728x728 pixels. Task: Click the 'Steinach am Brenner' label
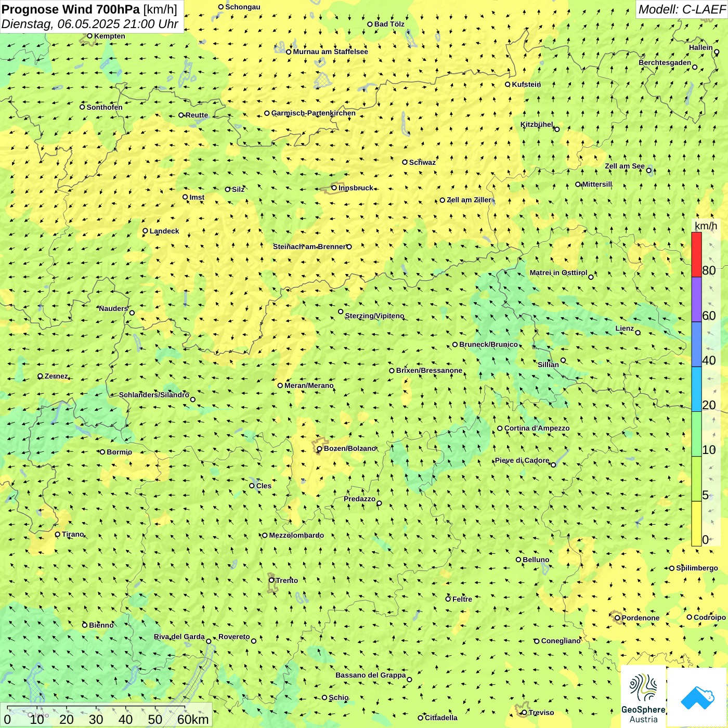tap(309, 246)
